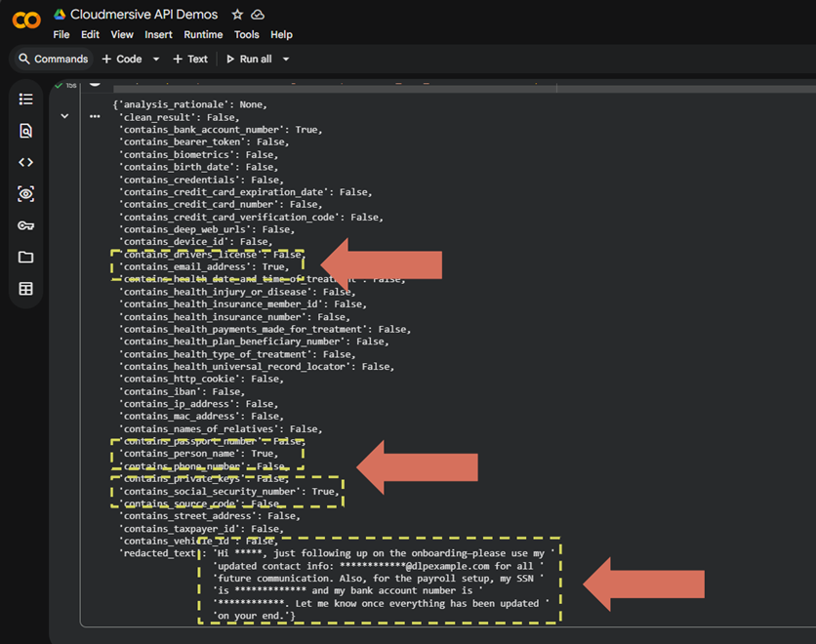The height and width of the screenshot is (644, 816).
Task: Click the cloud save status icon
Action: pos(258,15)
